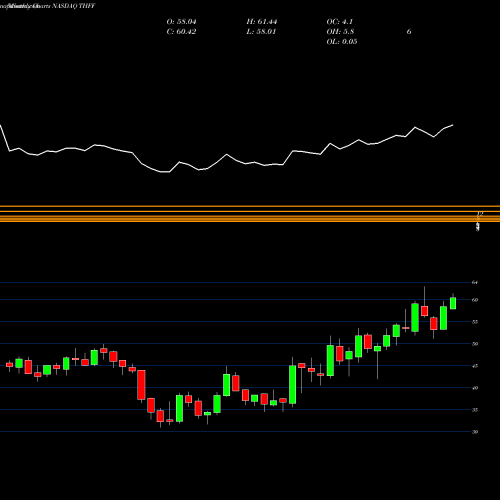
Task: Select the low value L: 58.01
Action: (261, 32)
